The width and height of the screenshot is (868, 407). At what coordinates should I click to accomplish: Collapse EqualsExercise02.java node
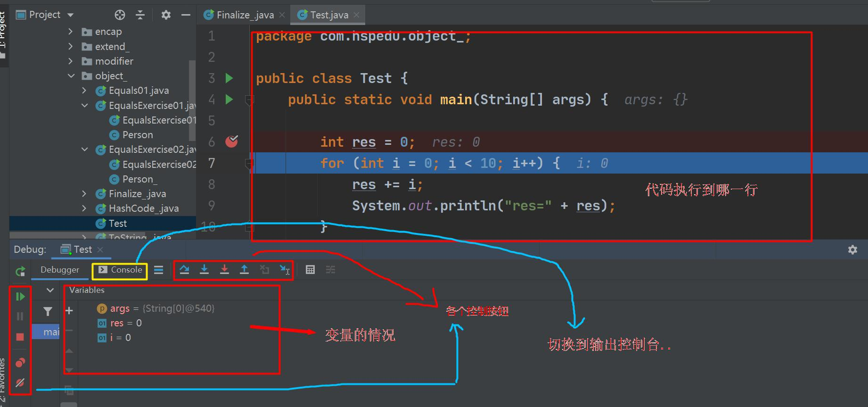coord(84,149)
